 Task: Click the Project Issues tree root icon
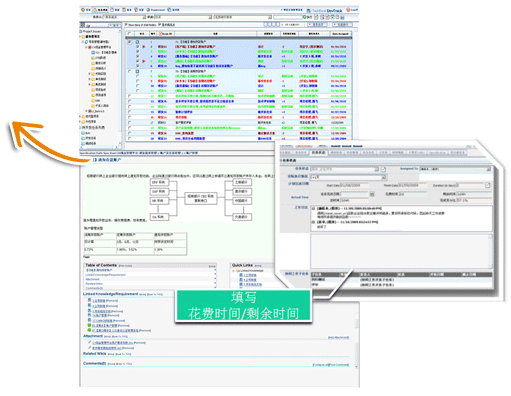(81, 31)
